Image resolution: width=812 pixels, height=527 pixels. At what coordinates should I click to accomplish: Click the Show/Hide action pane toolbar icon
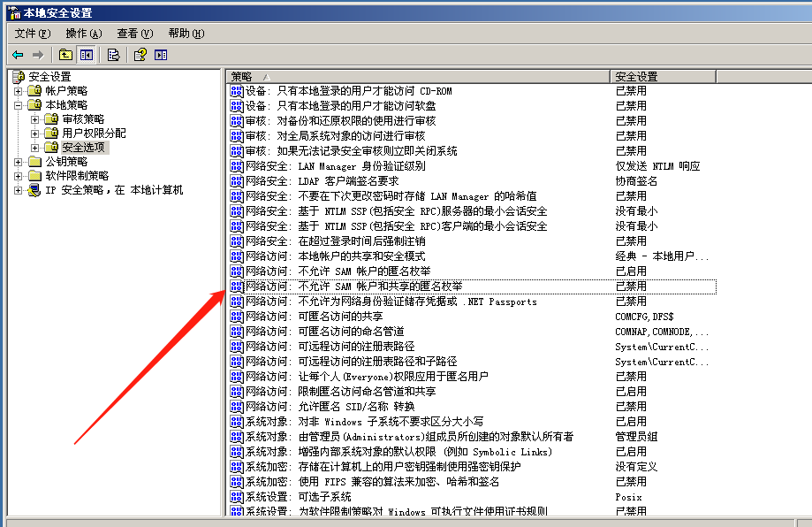tap(160, 54)
